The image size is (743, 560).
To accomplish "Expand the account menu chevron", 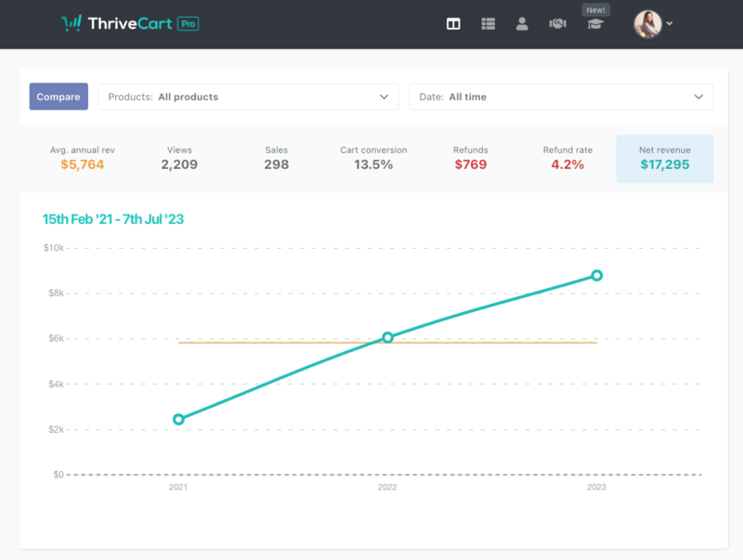I will tap(669, 23).
